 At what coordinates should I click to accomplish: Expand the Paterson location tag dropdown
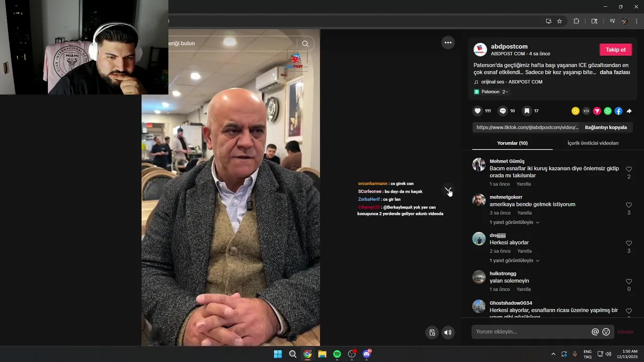[492, 92]
